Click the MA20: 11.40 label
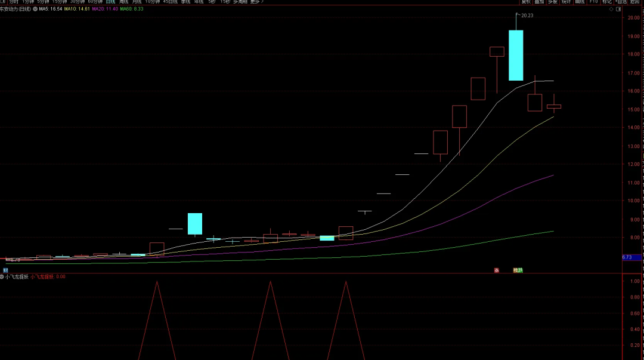Viewport: 644px width, 360px height. [105, 9]
